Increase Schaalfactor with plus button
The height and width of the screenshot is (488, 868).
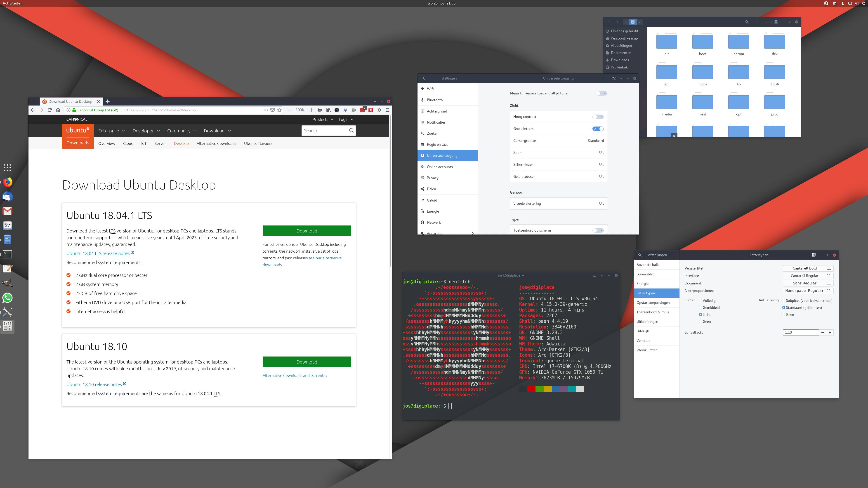coord(830,332)
